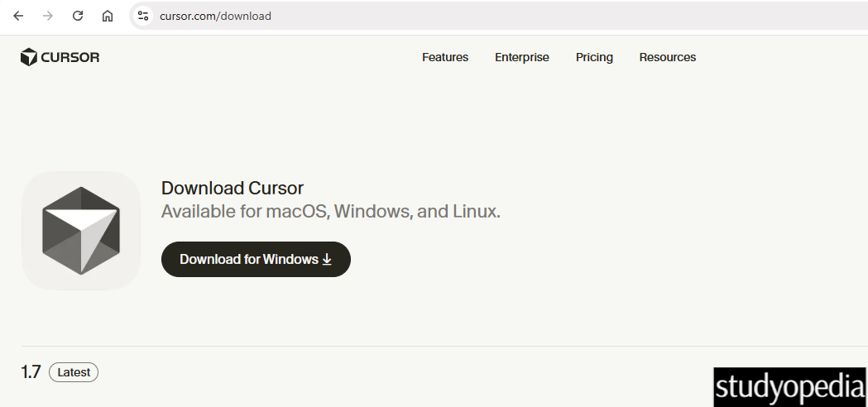
Task: Click the Cursor logo in header
Action: (60, 57)
